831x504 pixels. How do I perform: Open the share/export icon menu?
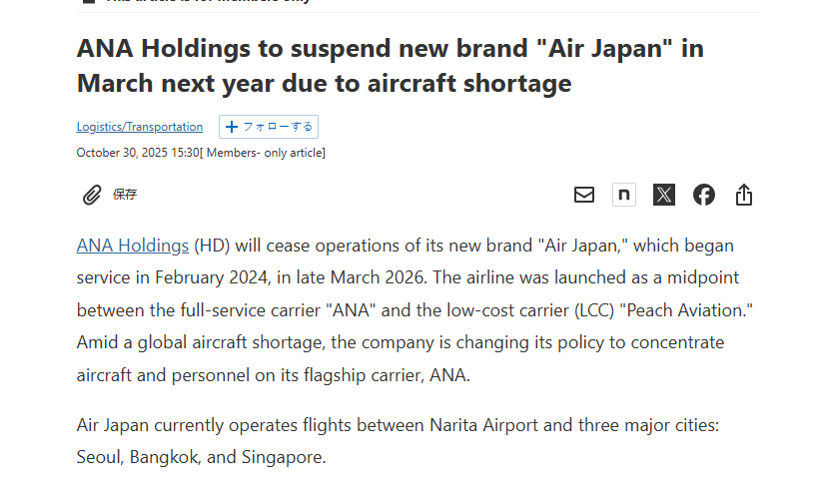743,195
